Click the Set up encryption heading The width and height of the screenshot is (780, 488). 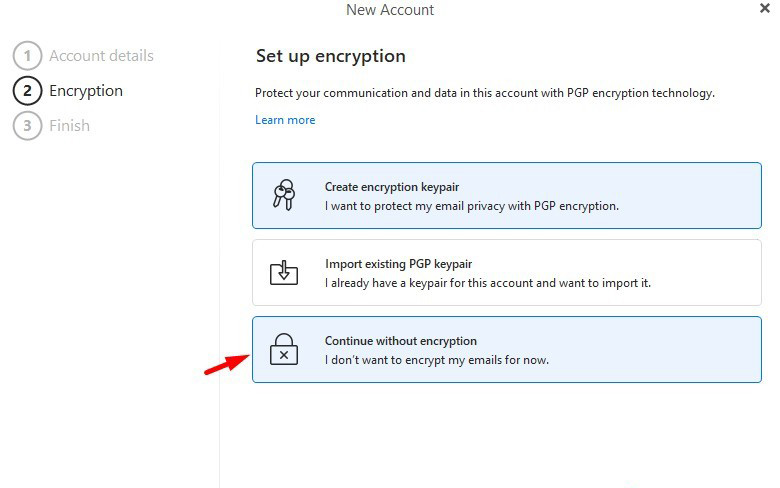(330, 56)
